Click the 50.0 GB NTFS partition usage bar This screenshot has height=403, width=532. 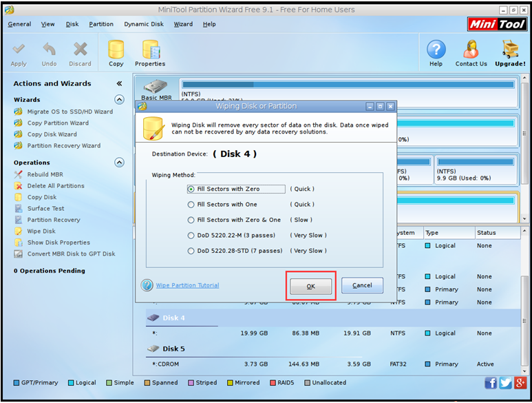click(x=348, y=85)
